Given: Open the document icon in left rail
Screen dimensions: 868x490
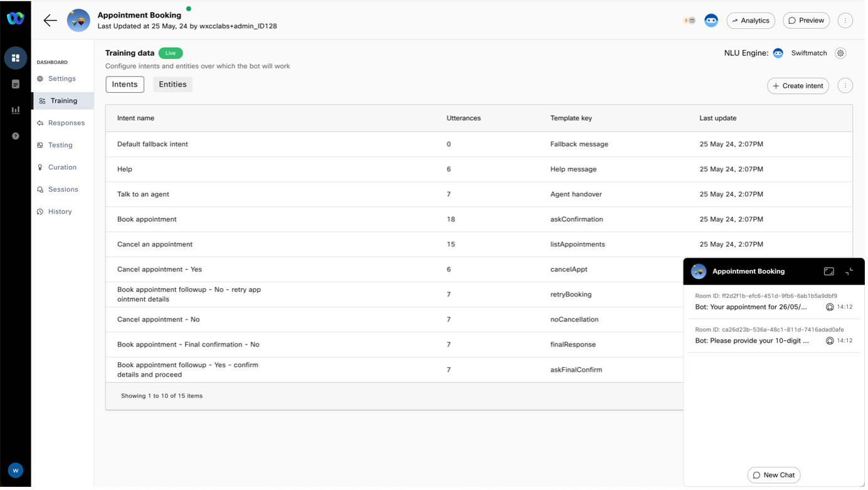Looking at the screenshot, I should pos(16,84).
